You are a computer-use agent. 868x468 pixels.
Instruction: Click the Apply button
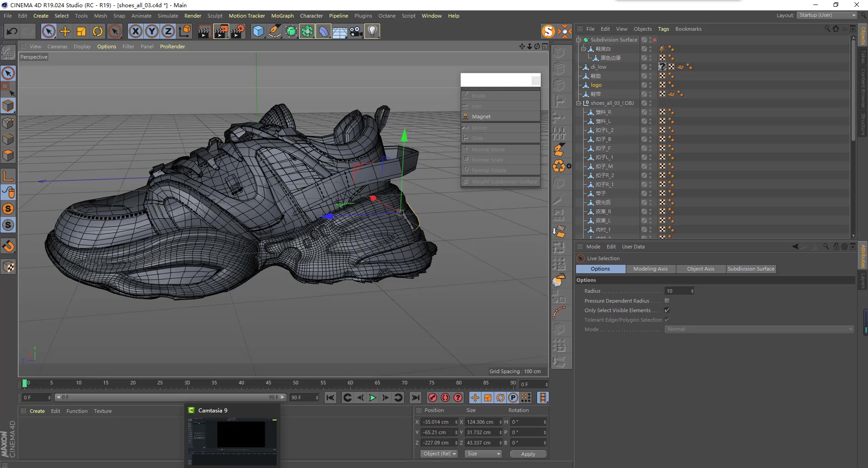[x=528, y=454]
